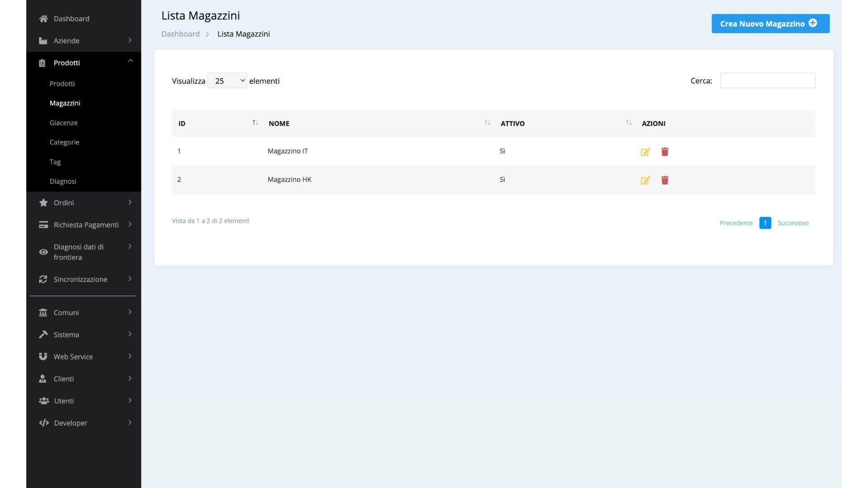
Task: Open Prodotti submenu item
Action: [x=62, y=84]
